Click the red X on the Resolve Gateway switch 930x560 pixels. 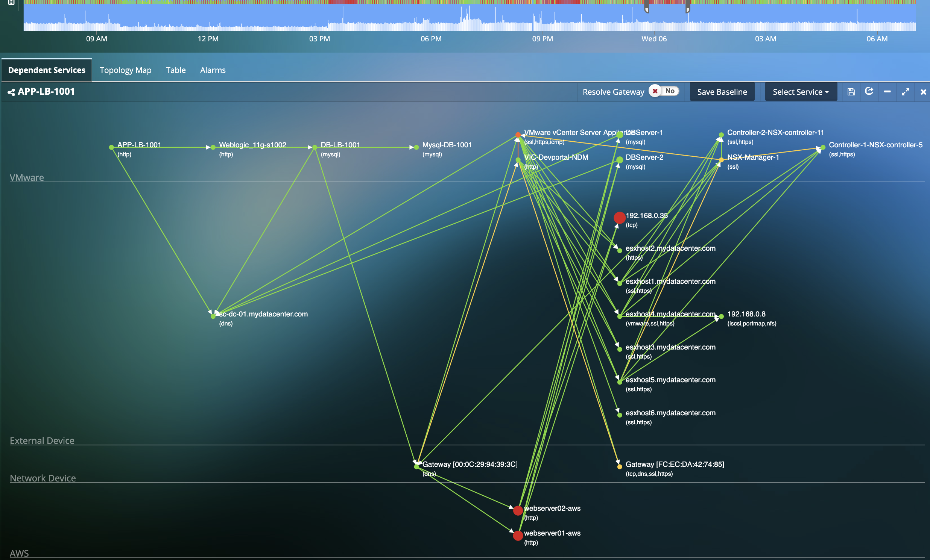[x=656, y=91]
